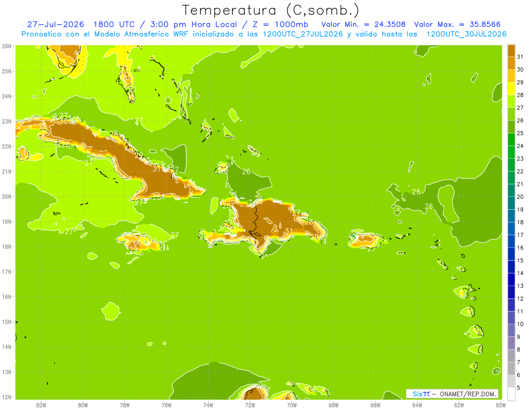This screenshot has width=532, height=411.
Task: Click the '66W' longitude axis label
Action: 376,405
